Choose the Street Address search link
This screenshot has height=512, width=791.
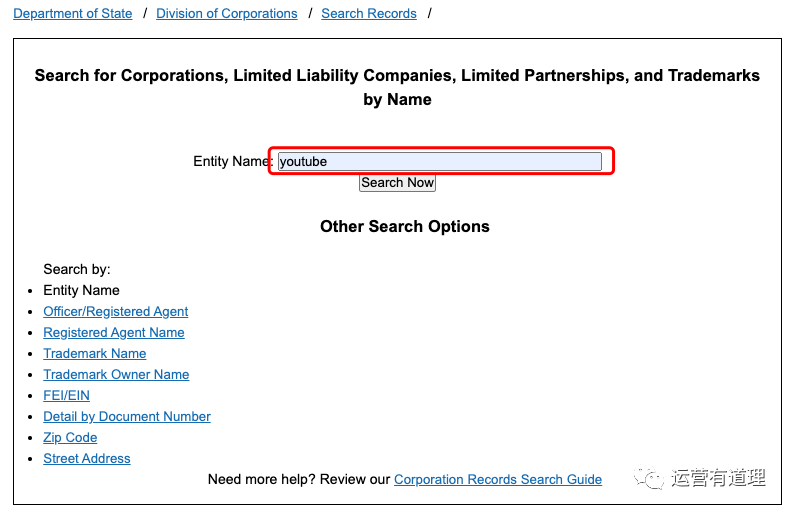87,459
